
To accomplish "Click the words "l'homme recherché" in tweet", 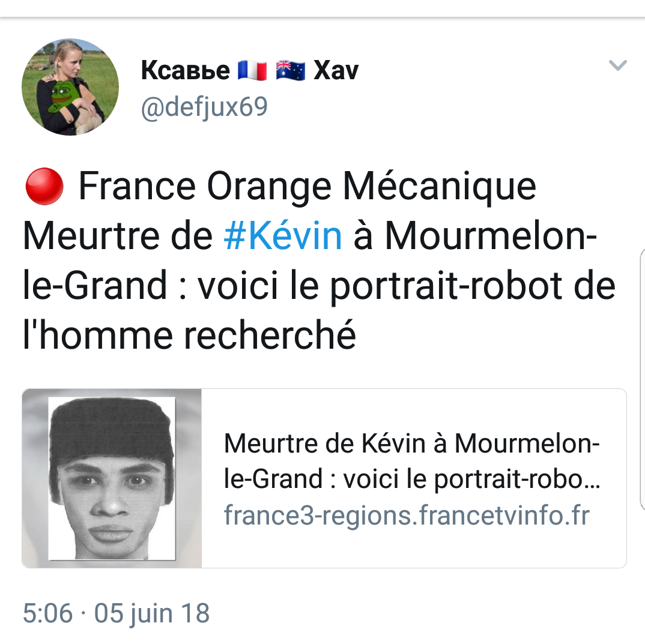I will click(189, 335).
